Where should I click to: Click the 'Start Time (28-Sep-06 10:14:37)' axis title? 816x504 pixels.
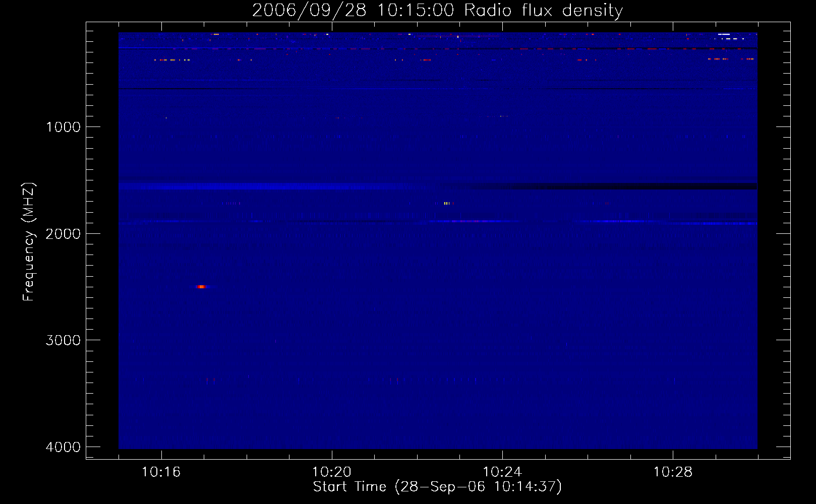(437, 487)
